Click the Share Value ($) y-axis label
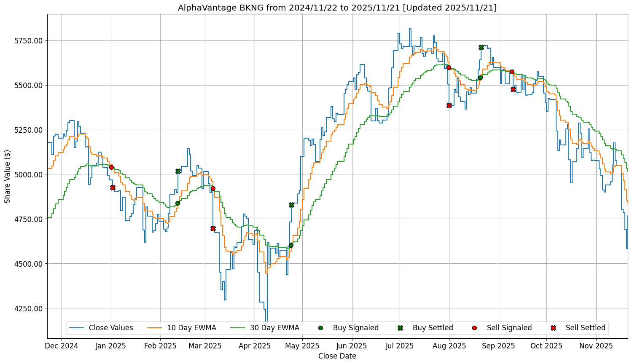Image resolution: width=632 pixels, height=364 pixels. pyautogui.click(x=8, y=176)
